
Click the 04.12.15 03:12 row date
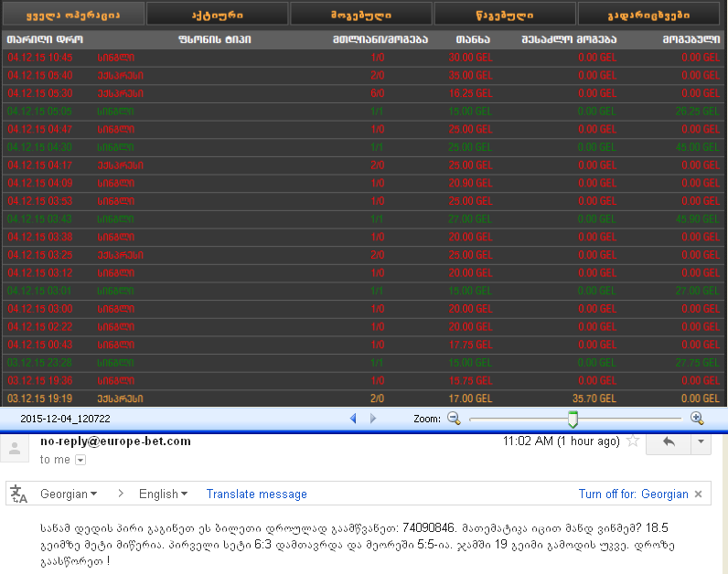pos(40,273)
